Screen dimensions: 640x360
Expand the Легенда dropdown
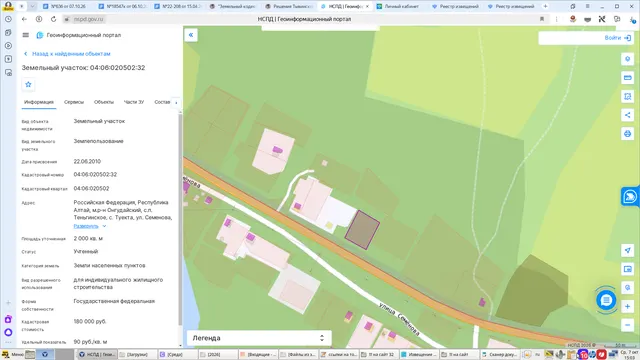tap(259, 338)
